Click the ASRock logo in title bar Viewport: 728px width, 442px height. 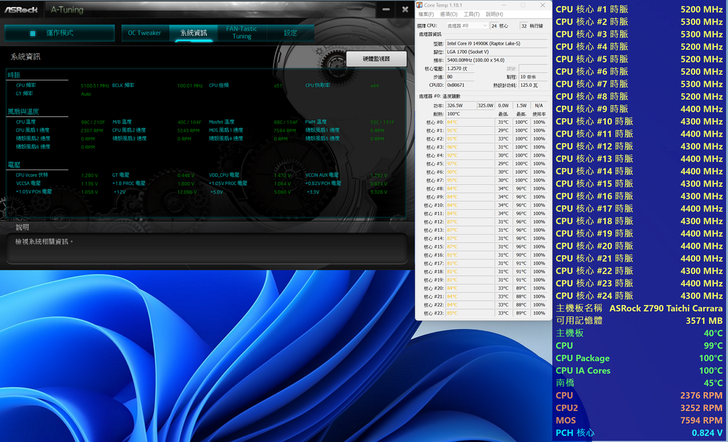[x=21, y=8]
